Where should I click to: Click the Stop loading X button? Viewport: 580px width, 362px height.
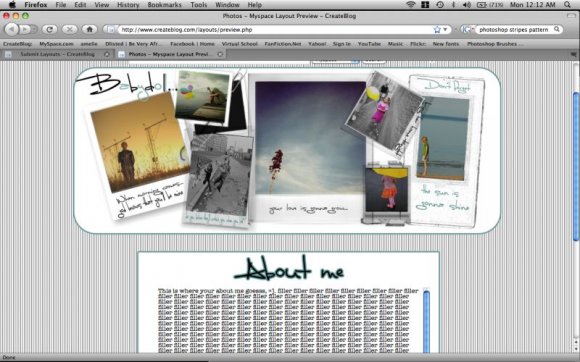(x=69, y=29)
